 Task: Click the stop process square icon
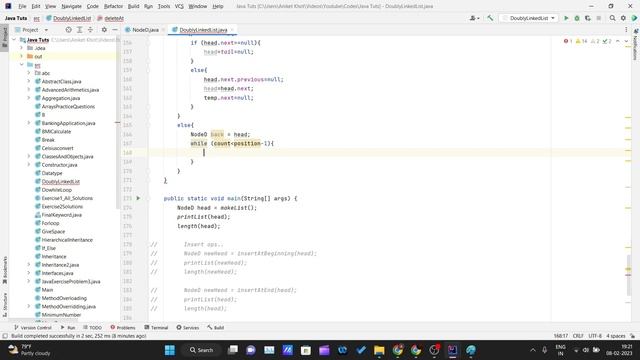[x=599, y=18]
